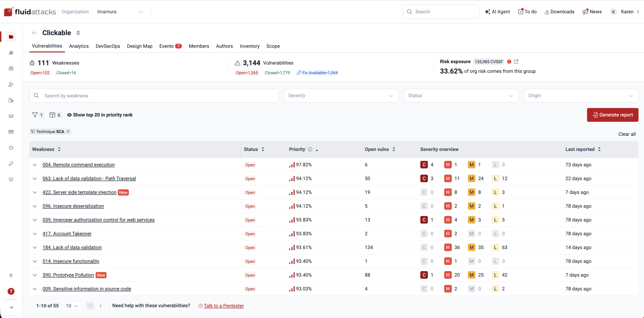Click the columns icon showing 6

tap(55, 115)
